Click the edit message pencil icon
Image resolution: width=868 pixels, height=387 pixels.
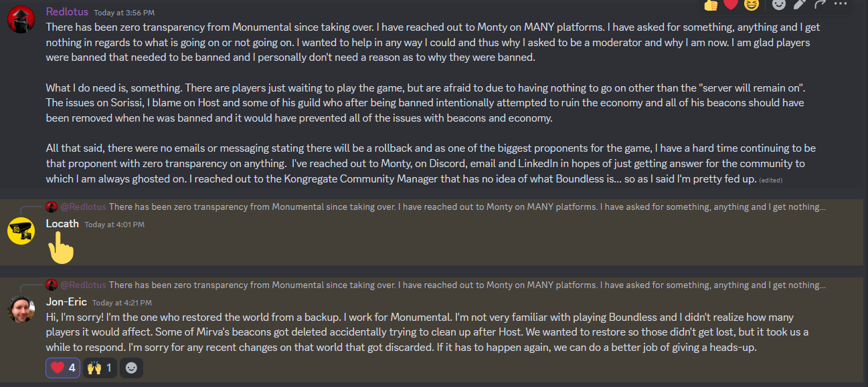800,4
